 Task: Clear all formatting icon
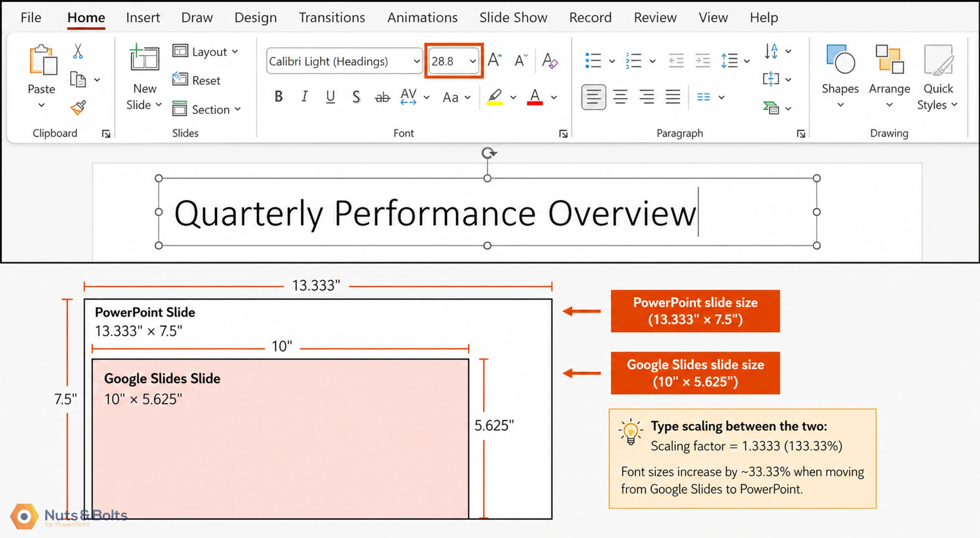(x=549, y=60)
